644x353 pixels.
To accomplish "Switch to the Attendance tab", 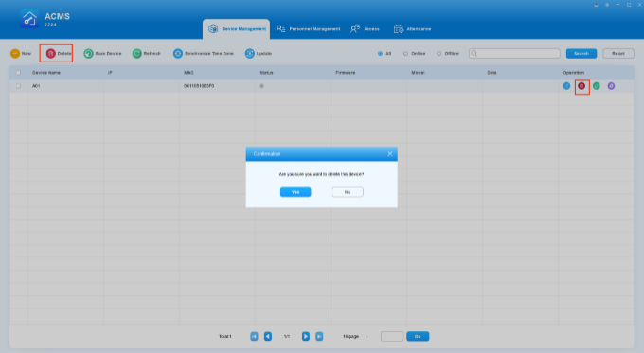I will click(412, 28).
